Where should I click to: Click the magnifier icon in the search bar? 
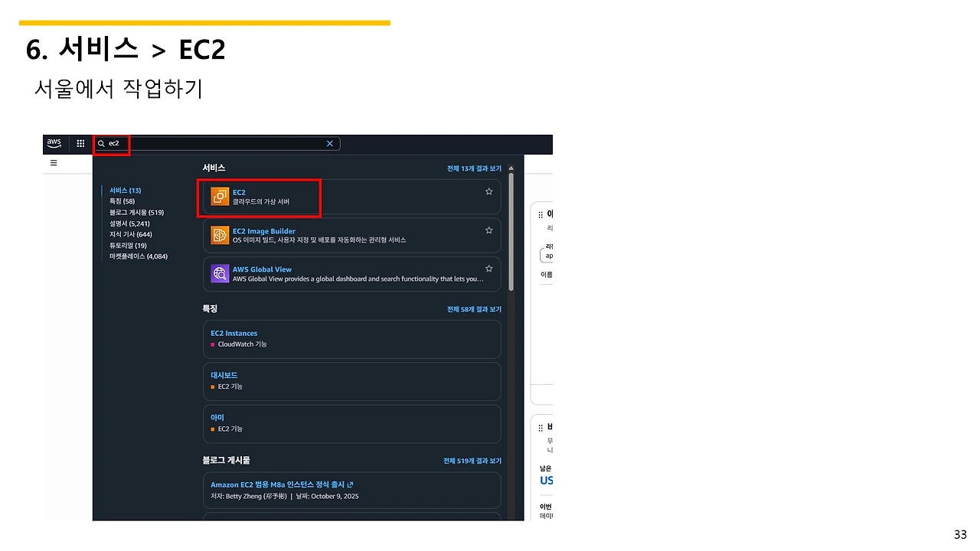tap(101, 143)
